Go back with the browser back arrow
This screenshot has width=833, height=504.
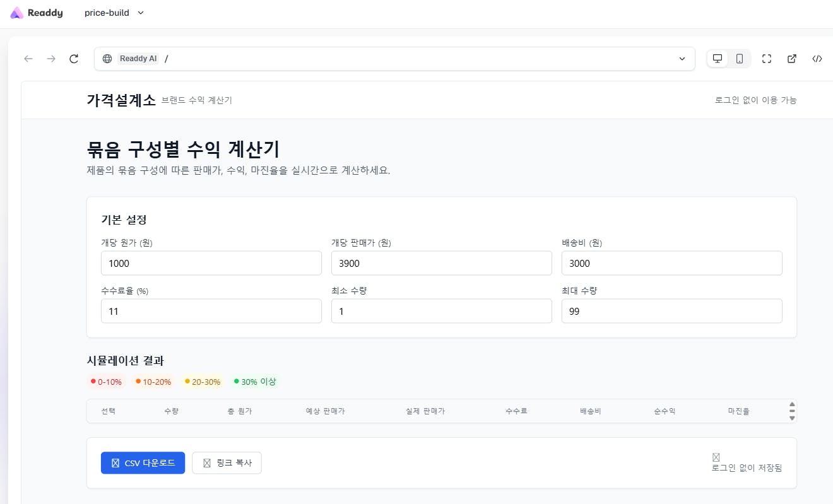click(28, 59)
